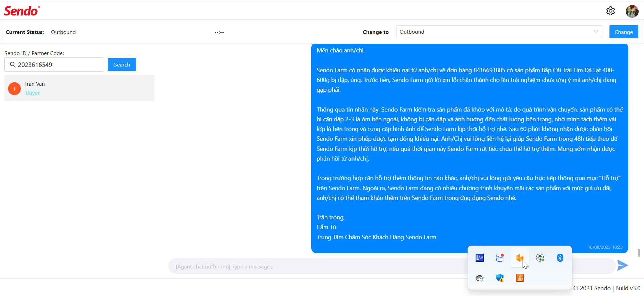Click the Sendo logo
This screenshot has width=644, height=296.
(22, 11)
